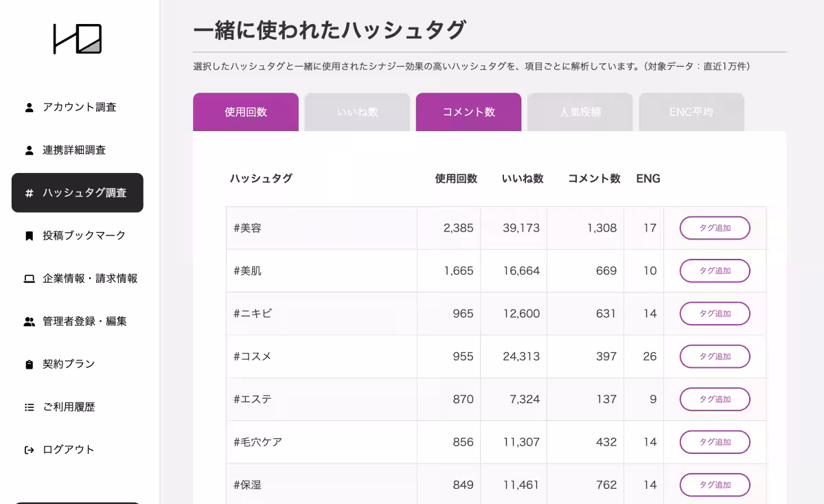The image size is (824, 504).
Task: Click タグ追加 for the #美容 hashtag
Action: 714,228
